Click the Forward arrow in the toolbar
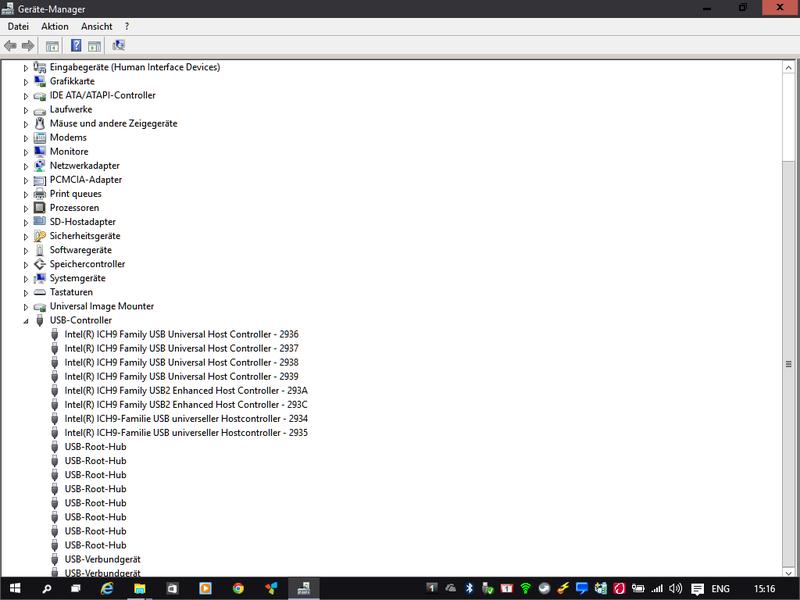Viewport: 800px width, 600px height. [x=28, y=46]
